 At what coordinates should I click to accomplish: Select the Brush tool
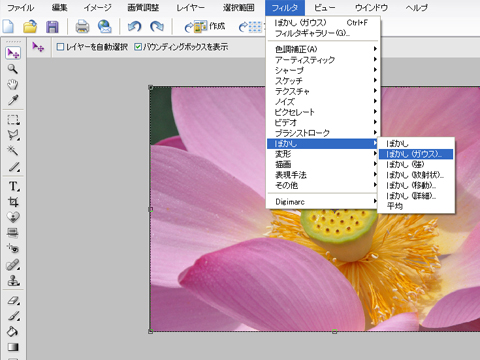(x=13, y=316)
